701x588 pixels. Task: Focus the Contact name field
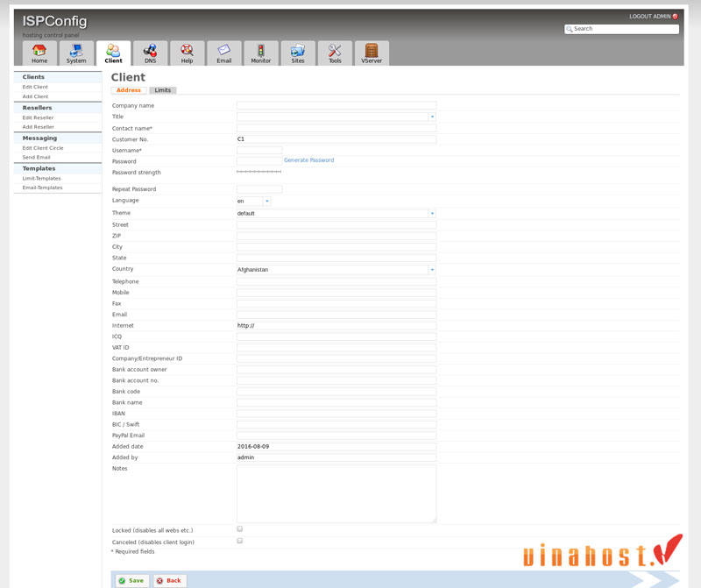(x=336, y=128)
